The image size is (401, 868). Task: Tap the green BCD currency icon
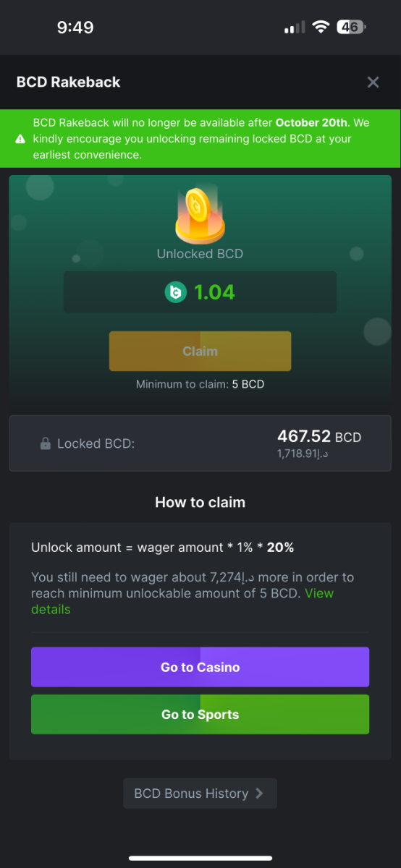pos(176,292)
